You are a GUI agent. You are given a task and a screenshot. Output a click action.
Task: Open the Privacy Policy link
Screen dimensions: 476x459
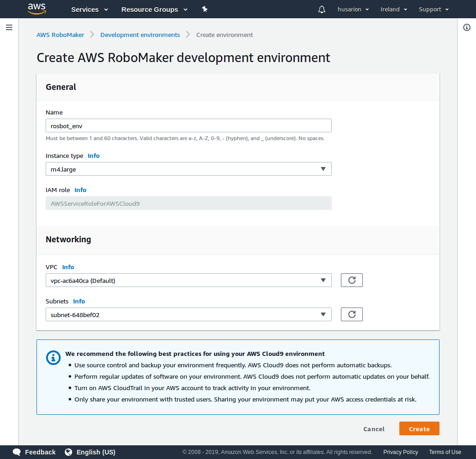click(401, 452)
